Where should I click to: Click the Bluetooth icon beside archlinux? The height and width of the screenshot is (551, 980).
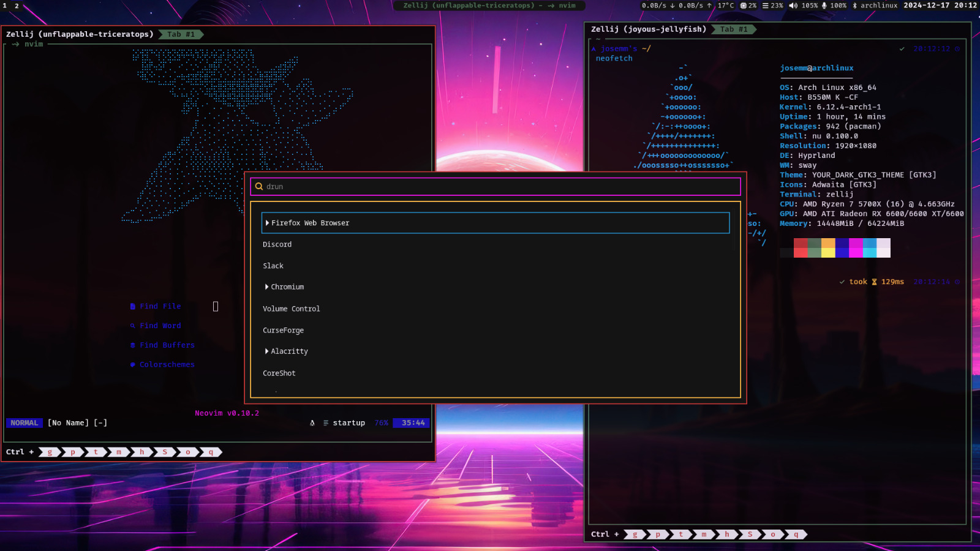tap(855, 6)
